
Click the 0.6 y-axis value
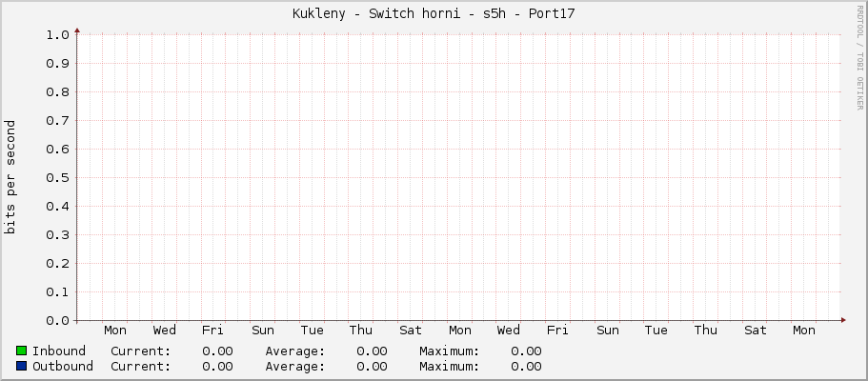coord(55,150)
